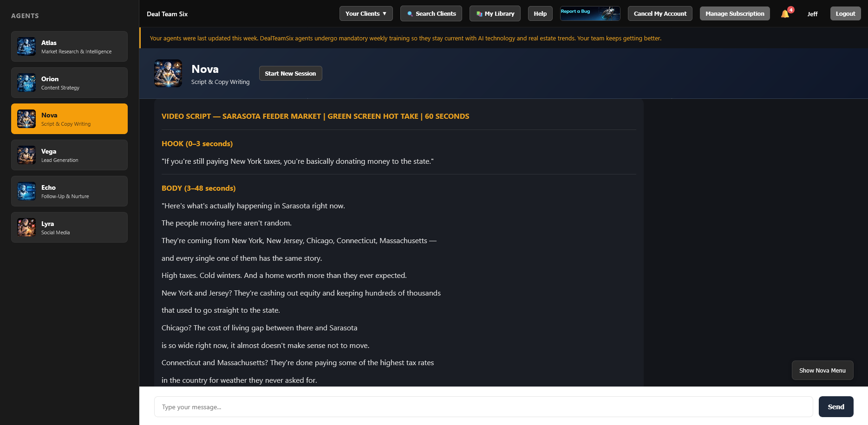Click the large Nova avatar in header
The height and width of the screenshot is (425, 868).
click(168, 73)
